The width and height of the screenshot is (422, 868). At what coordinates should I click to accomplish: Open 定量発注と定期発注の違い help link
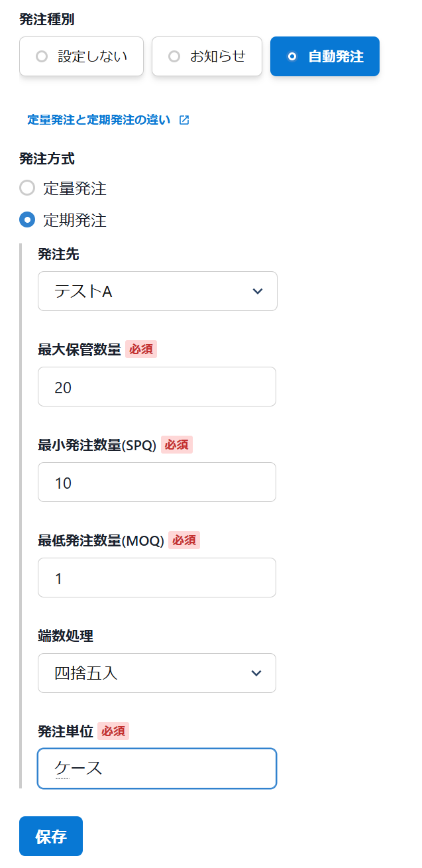pyautogui.click(x=99, y=120)
